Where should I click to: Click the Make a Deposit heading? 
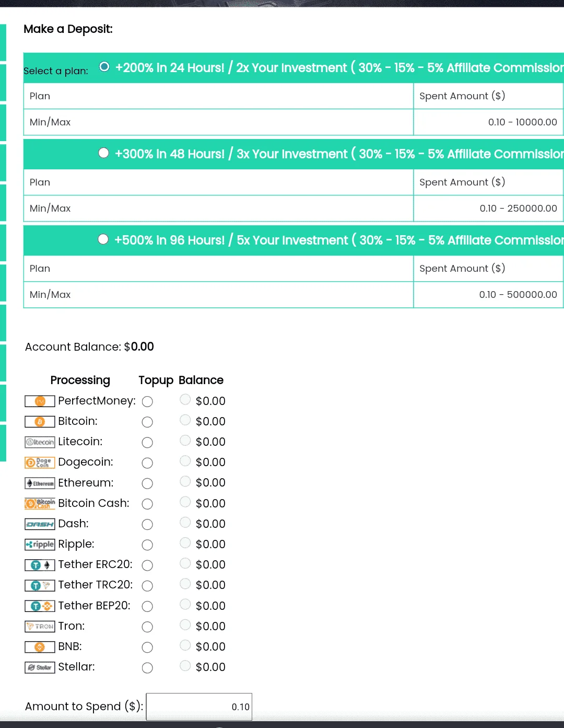point(68,29)
